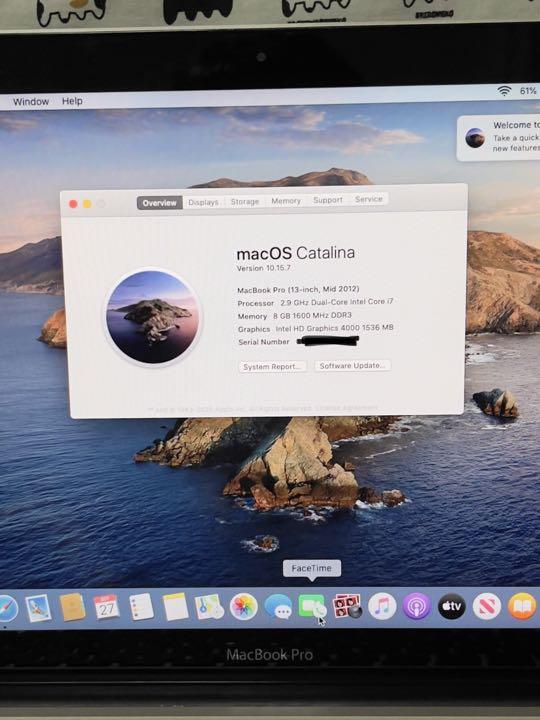Switch to the Storage tab
This screenshot has height=720, width=540.
click(245, 202)
